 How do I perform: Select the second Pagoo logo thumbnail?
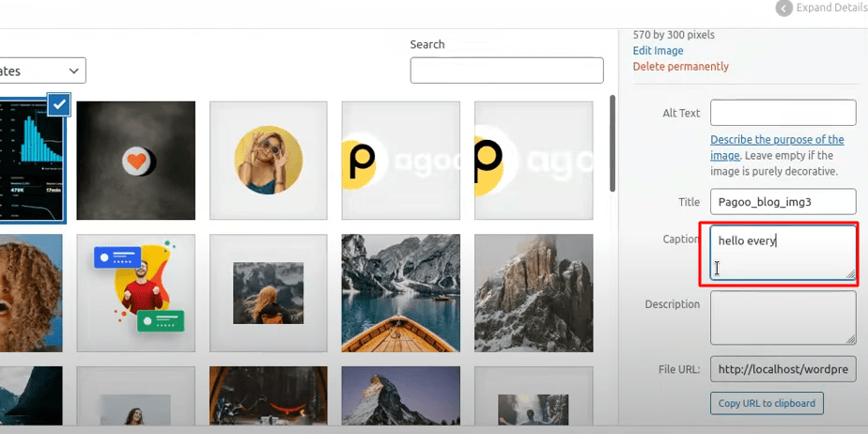click(534, 161)
